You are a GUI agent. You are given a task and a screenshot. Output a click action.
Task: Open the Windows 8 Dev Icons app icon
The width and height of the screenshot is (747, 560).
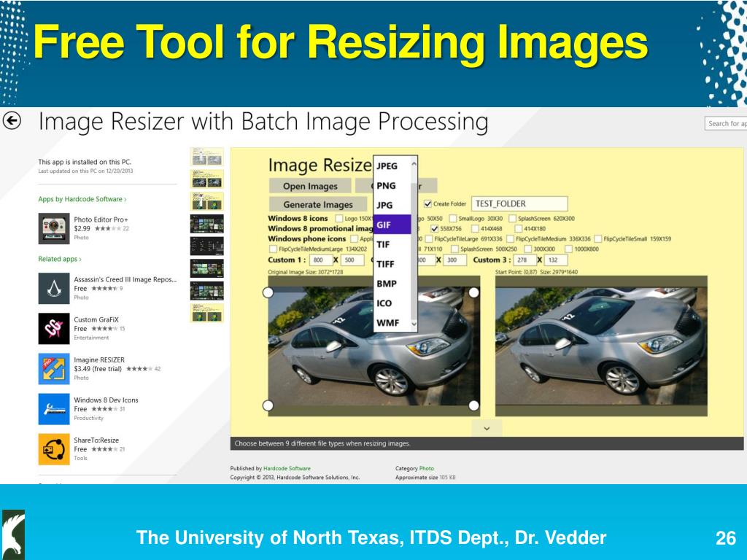[54, 409]
